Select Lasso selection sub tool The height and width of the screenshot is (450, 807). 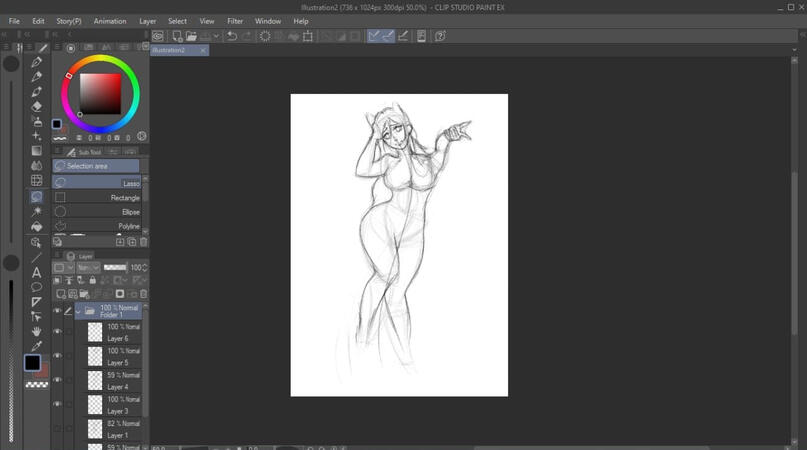[x=97, y=183]
